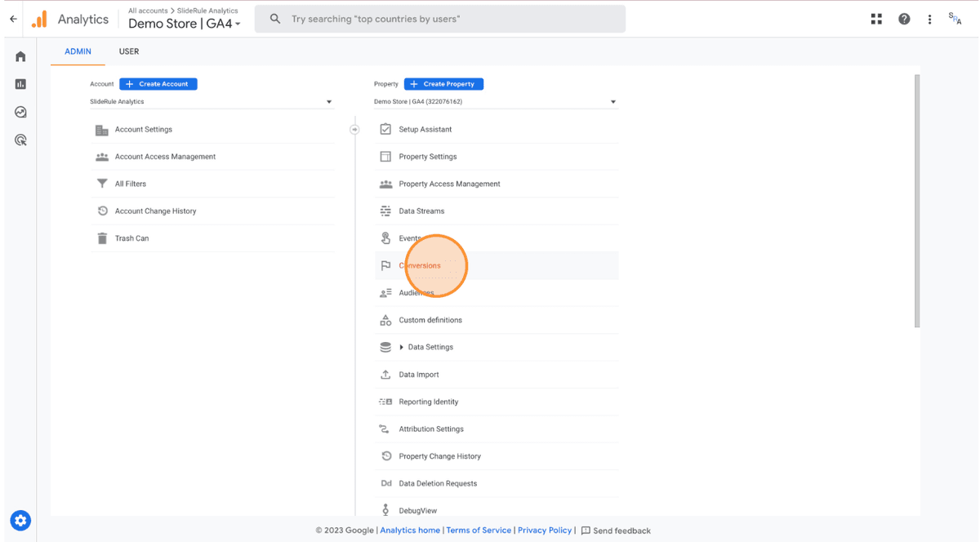Open the Google apps grid icon

pyautogui.click(x=876, y=19)
